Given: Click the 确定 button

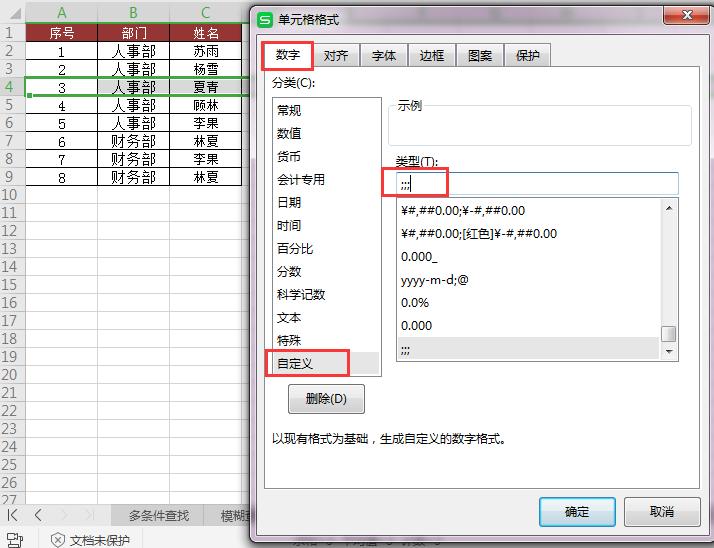Looking at the screenshot, I should pos(577,512).
